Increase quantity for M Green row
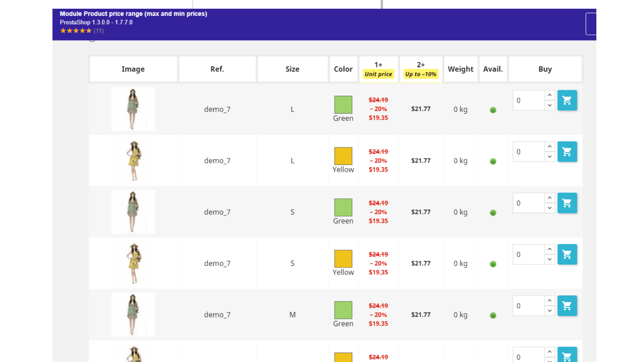This screenshot has width=644, height=362. (x=549, y=300)
